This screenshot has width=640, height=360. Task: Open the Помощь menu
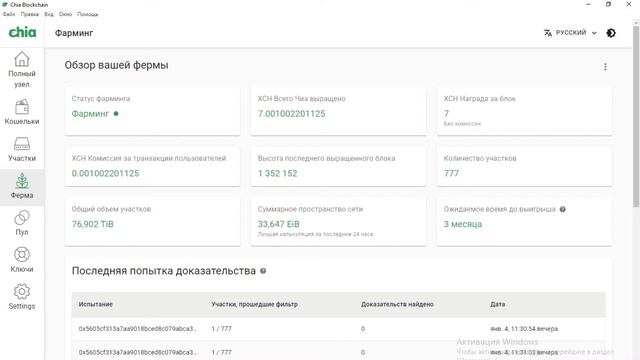pyautogui.click(x=88, y=14)
